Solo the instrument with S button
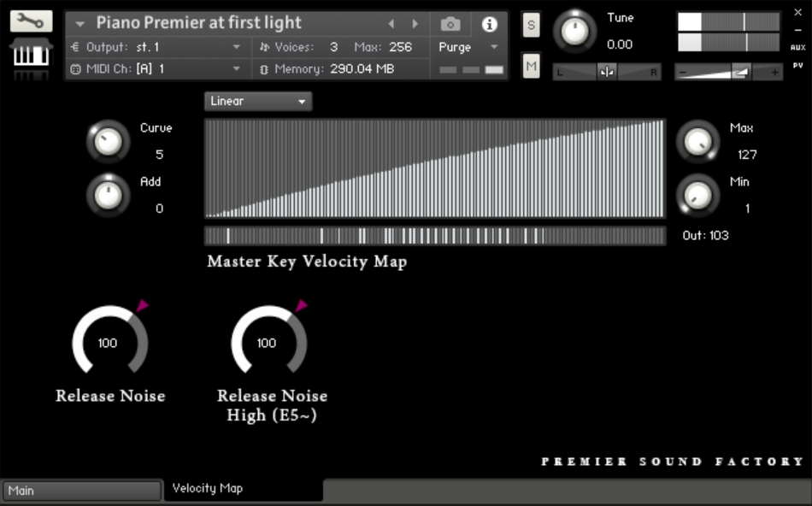 [532, 25]
